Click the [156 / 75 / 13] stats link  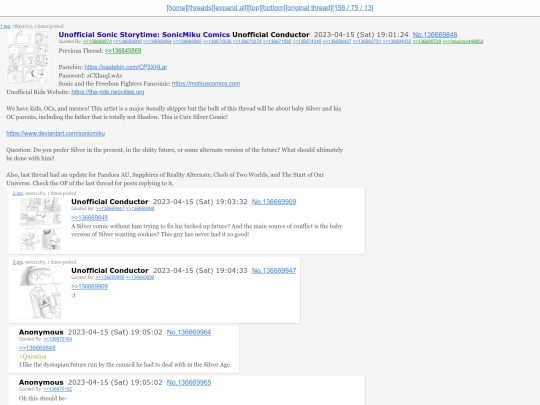pyautogui.click(x=353, y=8)
